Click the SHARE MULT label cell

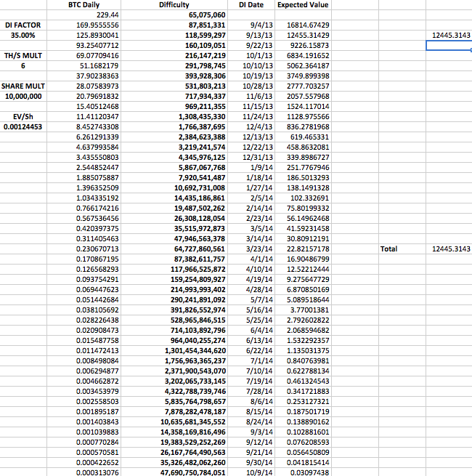[23, 86]
